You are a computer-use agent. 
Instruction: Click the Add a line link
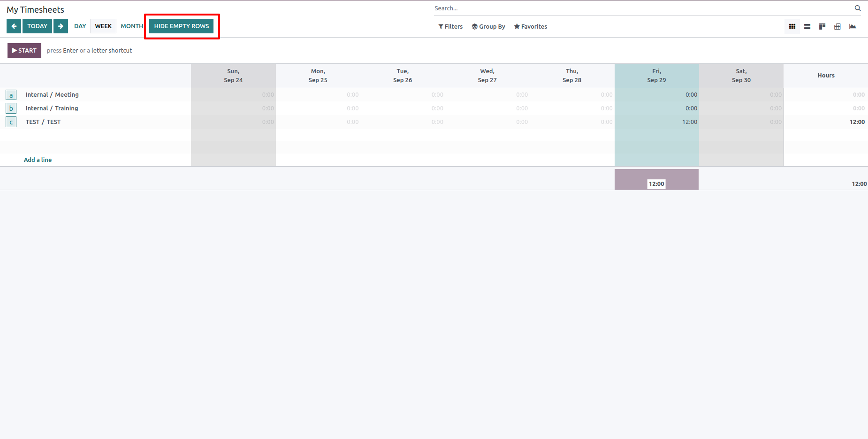(38, 160)
